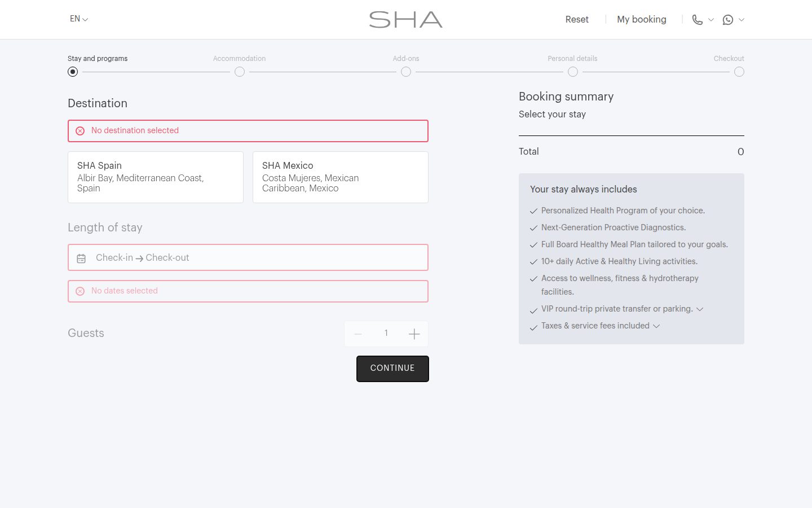
Task: Go to the Personal details step
Action: pos(572,58)
